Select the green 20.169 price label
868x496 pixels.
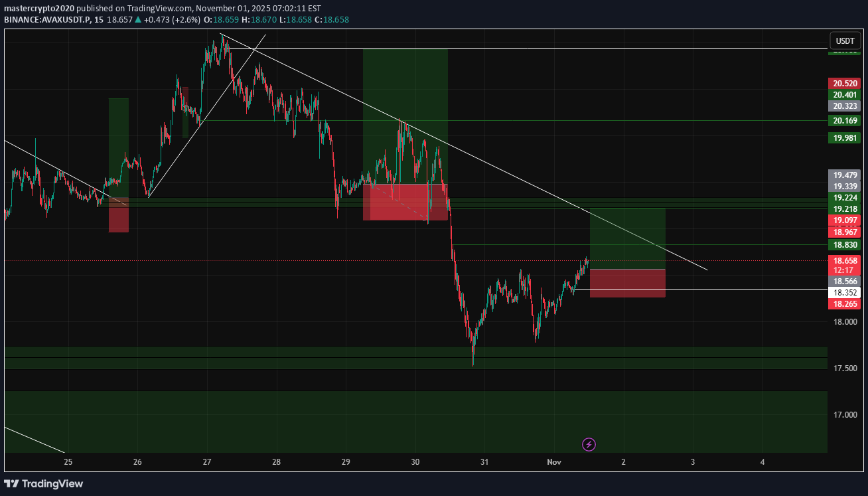(x=844, y=121)
